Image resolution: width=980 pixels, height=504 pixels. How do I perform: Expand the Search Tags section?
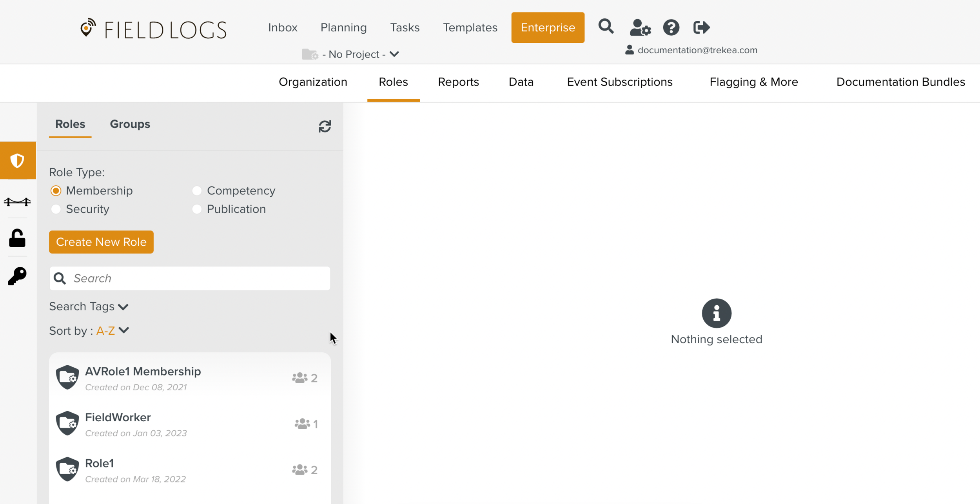pos(89,306)
